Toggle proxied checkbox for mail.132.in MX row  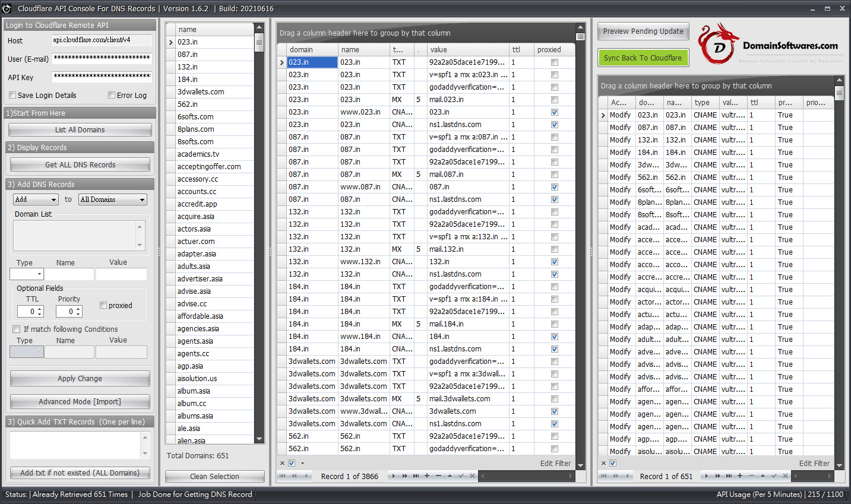click(555, 249)
